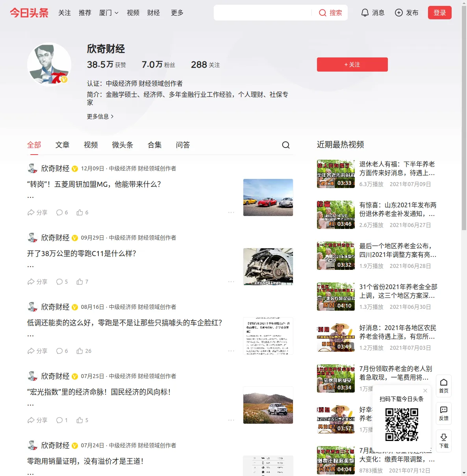
Task: Open 财经 in top navigation
Action: tap(154, 13)
